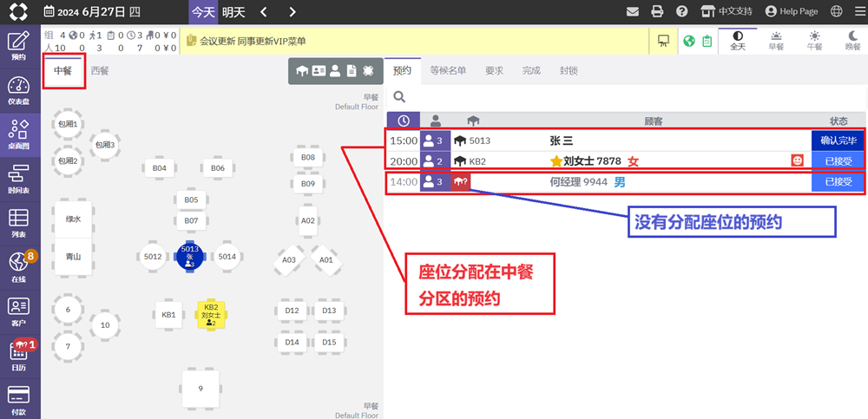The height and width of the screenshot is (419, 868).
Task: Go to previous day with left chevron
Action: 264,11
